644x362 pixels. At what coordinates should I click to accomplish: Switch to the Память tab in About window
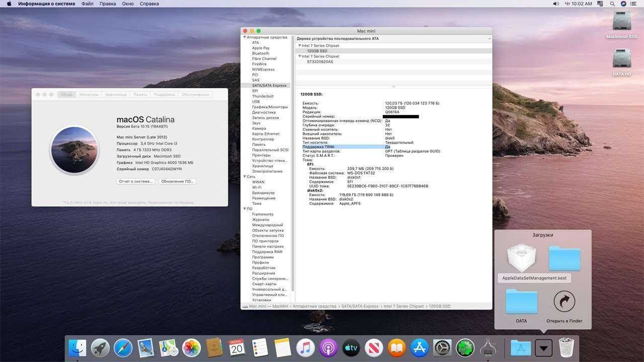tap(140, 95)
